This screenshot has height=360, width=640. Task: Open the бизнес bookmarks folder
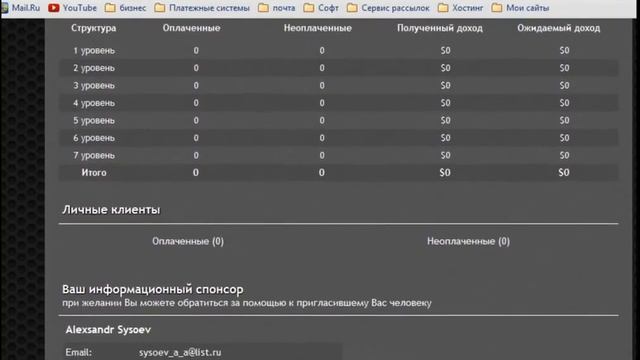pyautogui.click(x=125, y=8)
